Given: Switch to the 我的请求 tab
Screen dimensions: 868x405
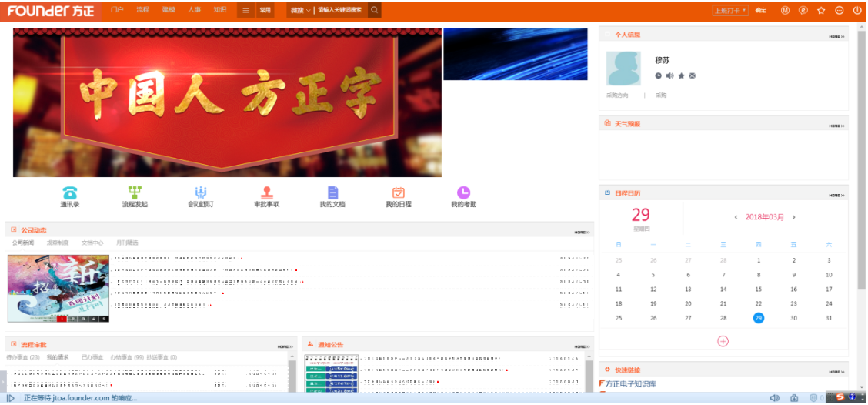Looking at the screenshot, I should [58, 357].
